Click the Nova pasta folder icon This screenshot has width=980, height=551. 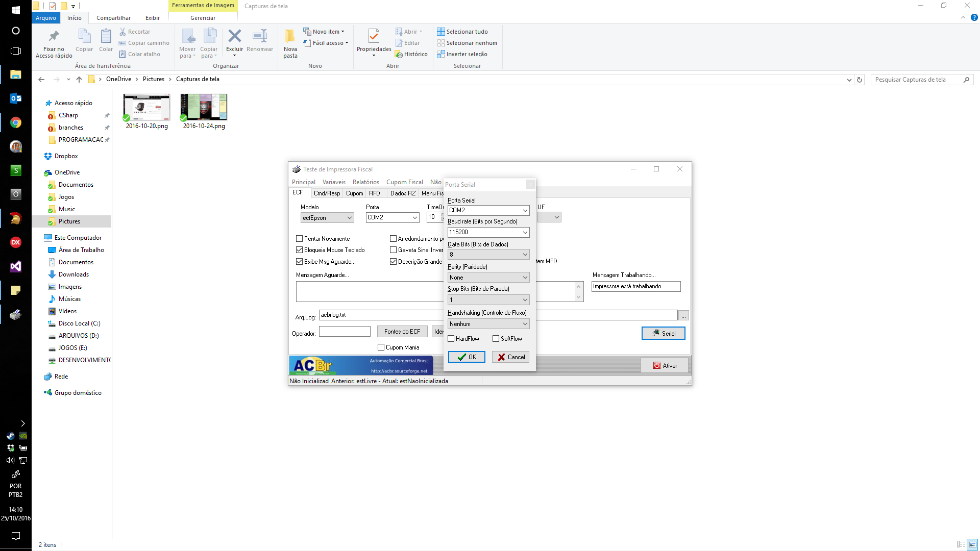[x=290, y=36]
